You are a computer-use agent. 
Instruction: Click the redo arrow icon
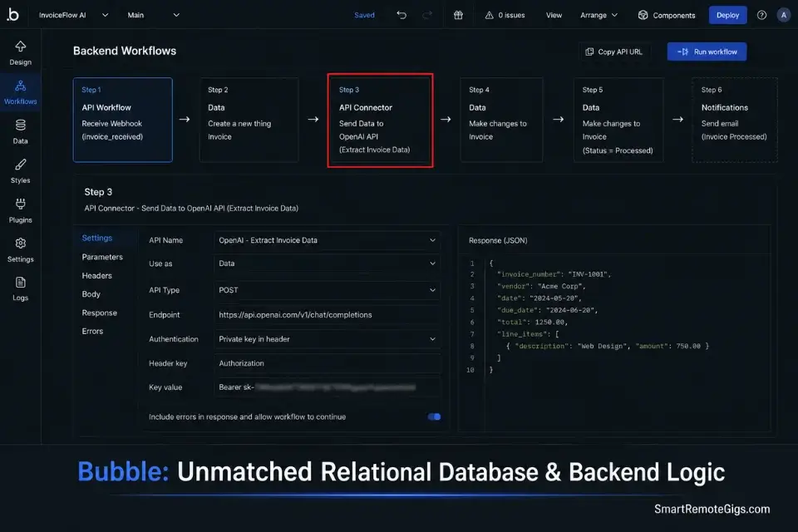tap(427, 15)
